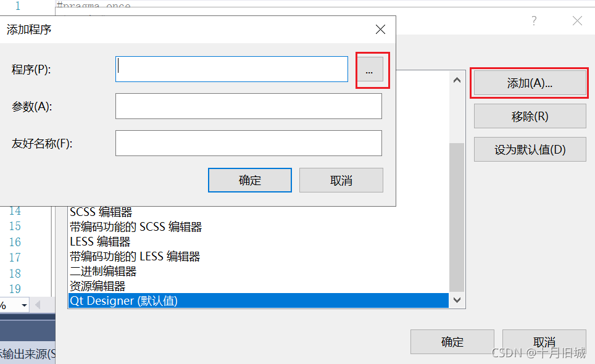Click bottom 取消 button of the back dialog
Image resolution: width=595 pixels, height=364 pixels.
pyautogui.click(x=544, y=342)
